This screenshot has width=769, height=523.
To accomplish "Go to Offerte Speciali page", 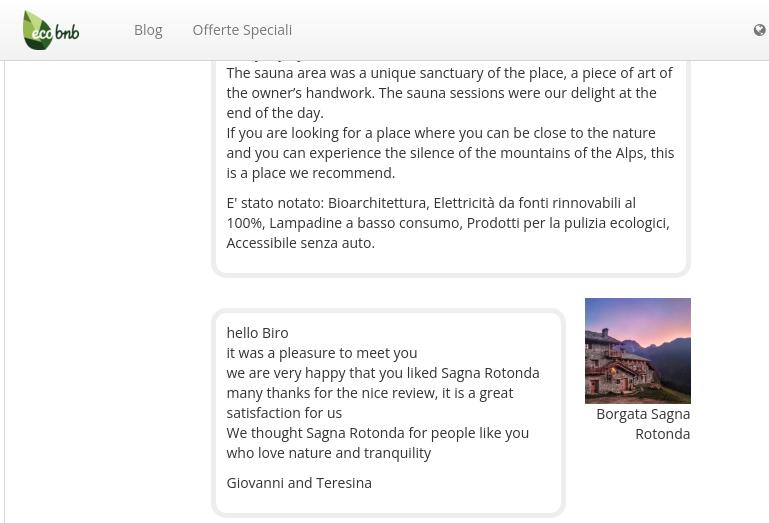I will [242, 30].
